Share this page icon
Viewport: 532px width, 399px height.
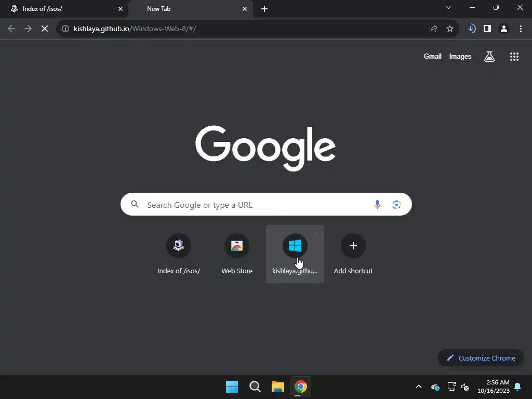433,29
